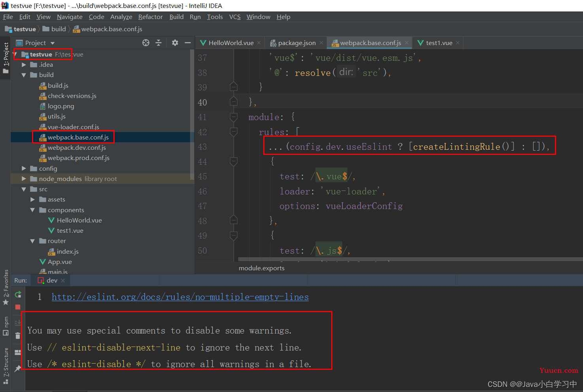
Task: Open the Z: Structure tool window
Action: pyautogui.click(x=6, y=366)
